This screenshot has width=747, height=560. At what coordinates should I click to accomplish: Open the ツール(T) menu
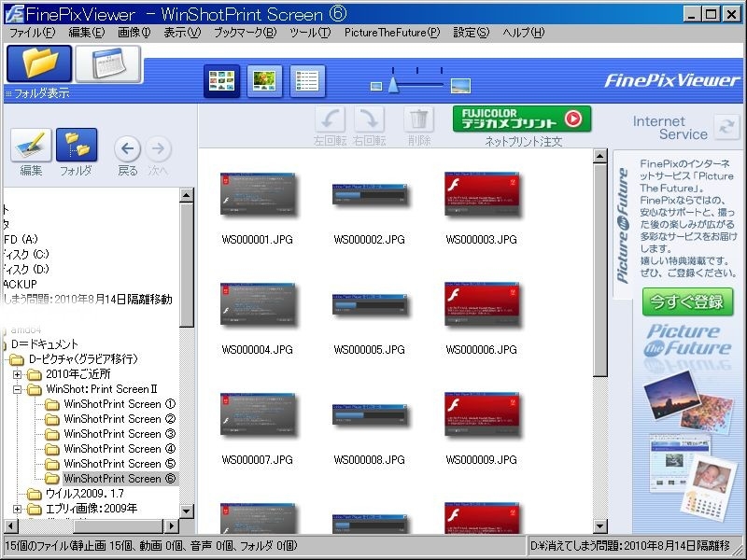[x=310, y=33]
